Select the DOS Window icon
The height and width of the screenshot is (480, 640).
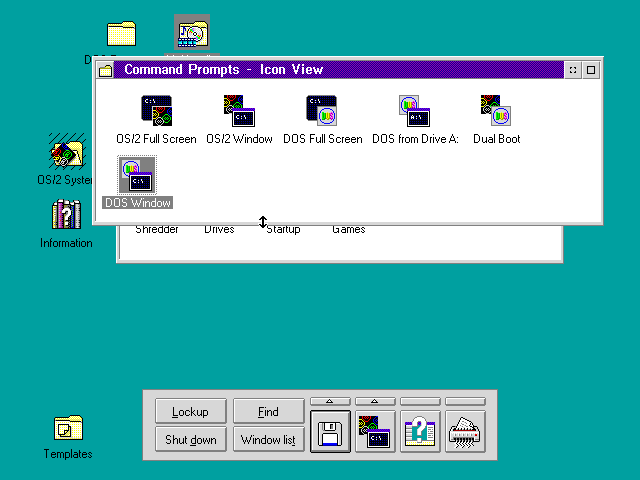pyautogui.click(x=137, y=175)
